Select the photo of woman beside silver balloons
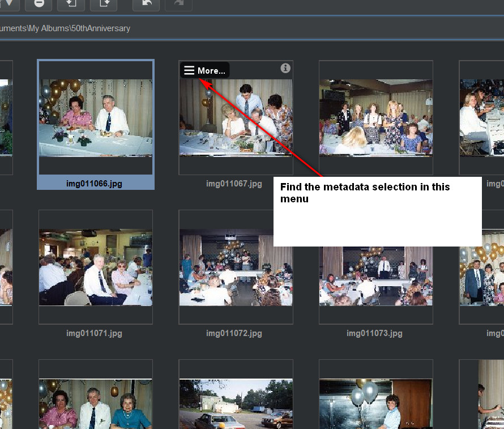The height and width of the screenshot is (429, 504). coord(376,403)
